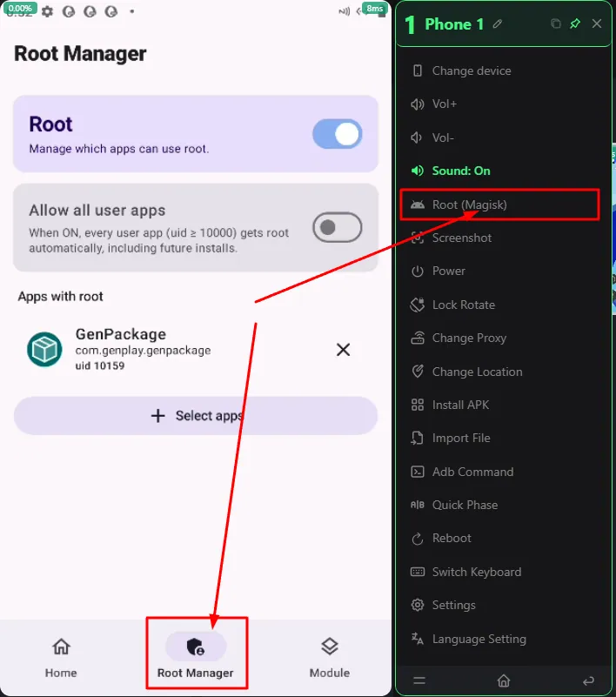This screenshot has width=616, height=697.
Task: Open the Module tab
Action: (x=330, y=658)
